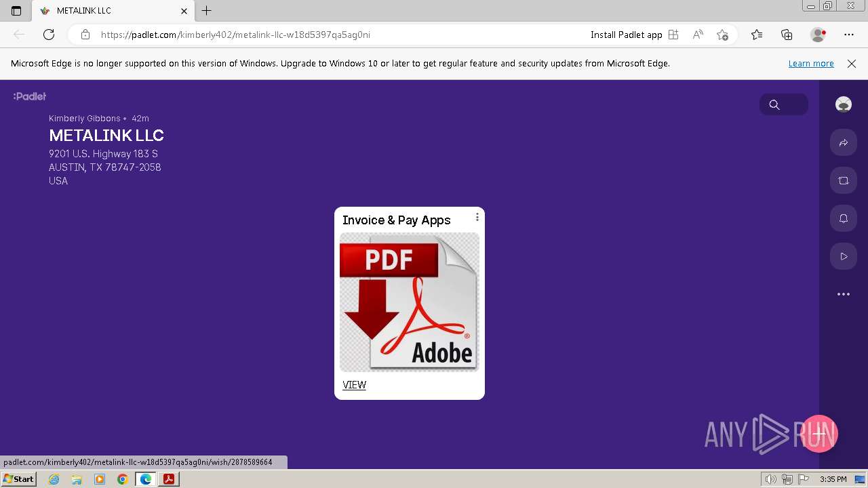Open the tab actions menu icon
This screenshot has width=868, height=488.
pyautogui.click(x=16, y=11)
